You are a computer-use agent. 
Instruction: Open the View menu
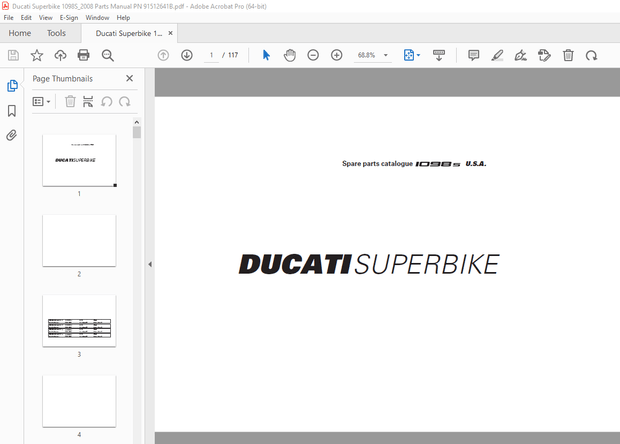point(45,18)
